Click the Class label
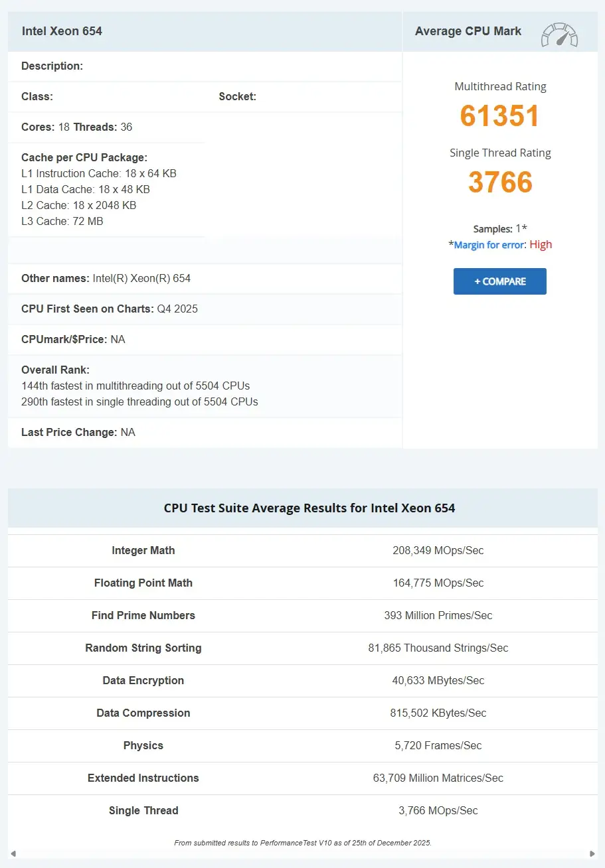This screenshot has width=605, height=868. 37,97
